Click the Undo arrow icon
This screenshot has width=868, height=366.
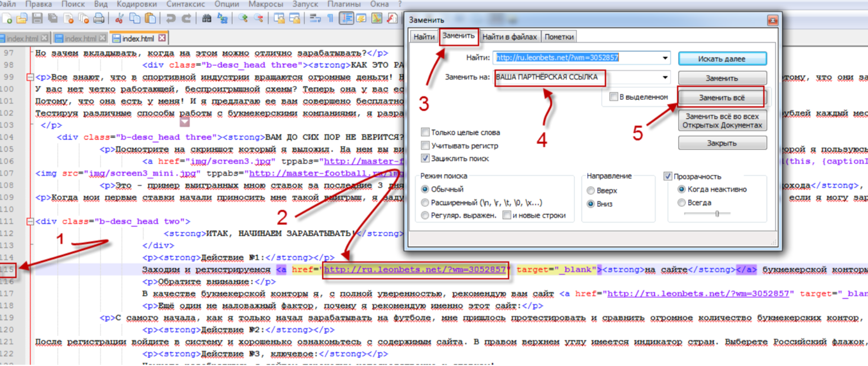(171, 19)
